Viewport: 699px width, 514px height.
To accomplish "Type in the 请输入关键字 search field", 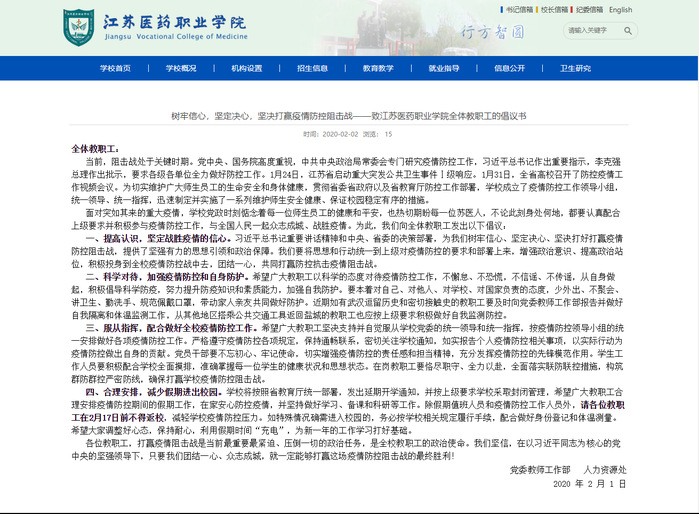I will pos(590,30).
